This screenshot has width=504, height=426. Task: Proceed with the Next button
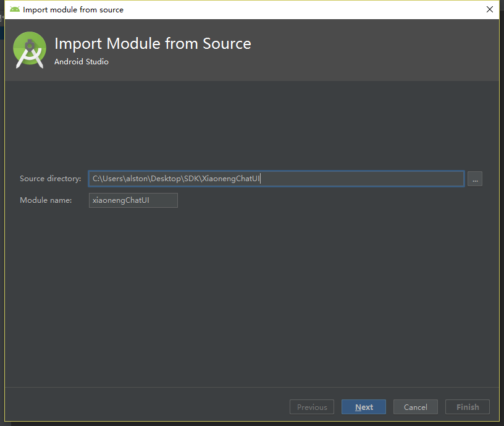point(364,407)
